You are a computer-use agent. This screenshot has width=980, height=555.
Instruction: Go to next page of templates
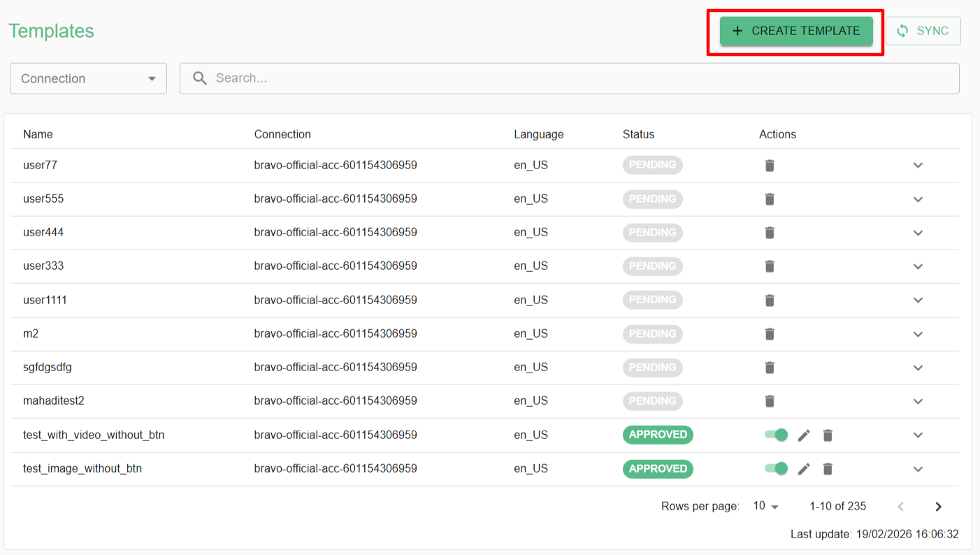938,507
